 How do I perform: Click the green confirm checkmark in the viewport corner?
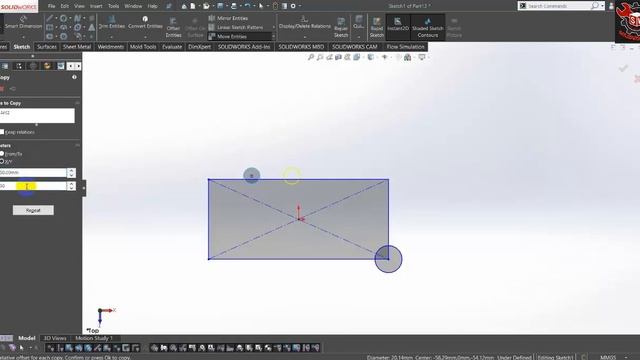pyautogui.click(x=623, y=68)
